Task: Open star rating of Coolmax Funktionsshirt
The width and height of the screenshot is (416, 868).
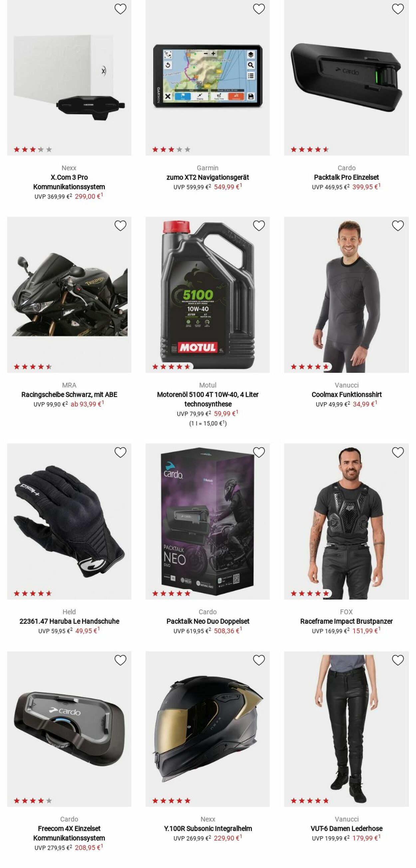Action: [310, 367]
